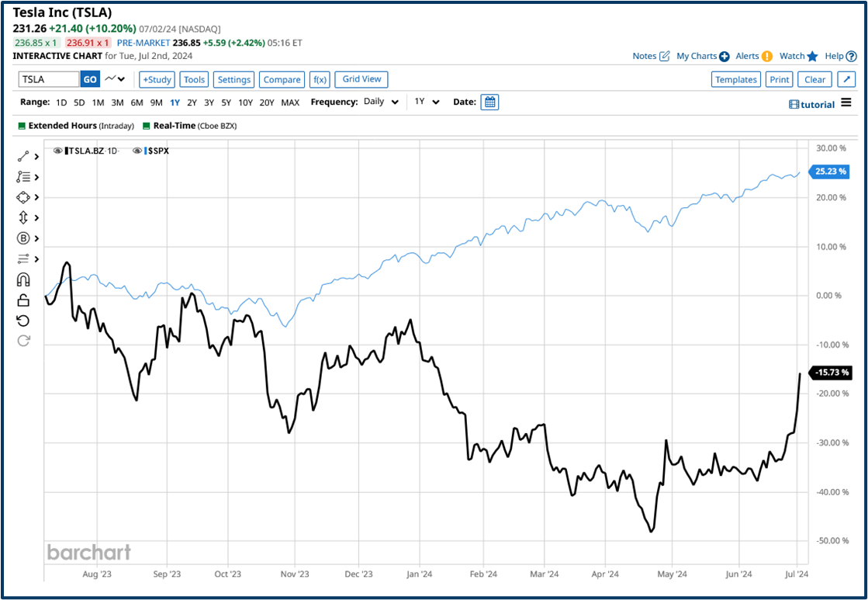The width and height of the screenshot is (868, 600).
Task: Select the MAX range option
Action: click(x=290, y=102)
